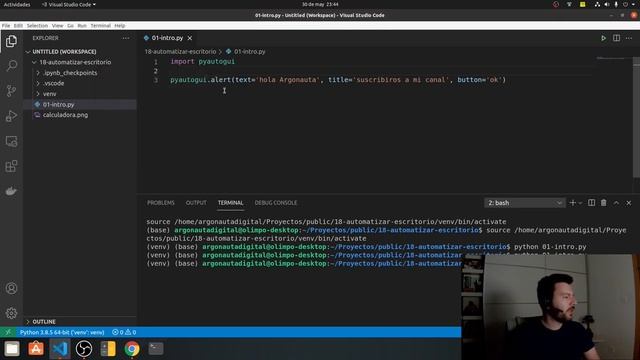The height and width of the screenshot is (360, 640).
Task: Open the Terminal menu
Action: [x=100, y=25]
